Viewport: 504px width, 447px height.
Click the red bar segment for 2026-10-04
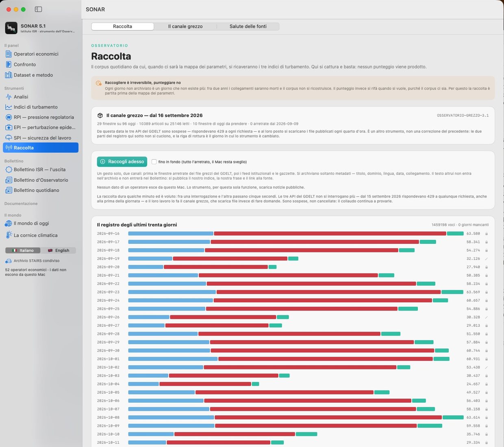[205, 384]
